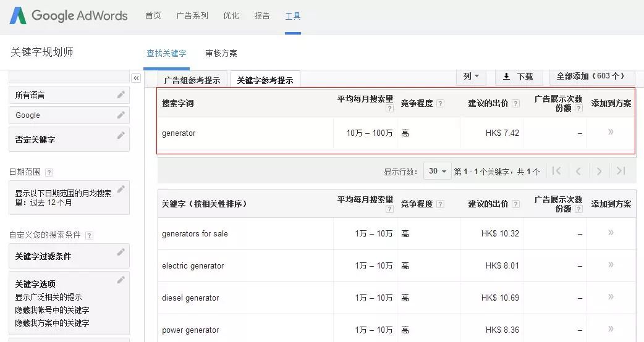Click the edit pencil for 否定关键字
Viewport: 644px width, 342px height.
click(x=121, y=136)
